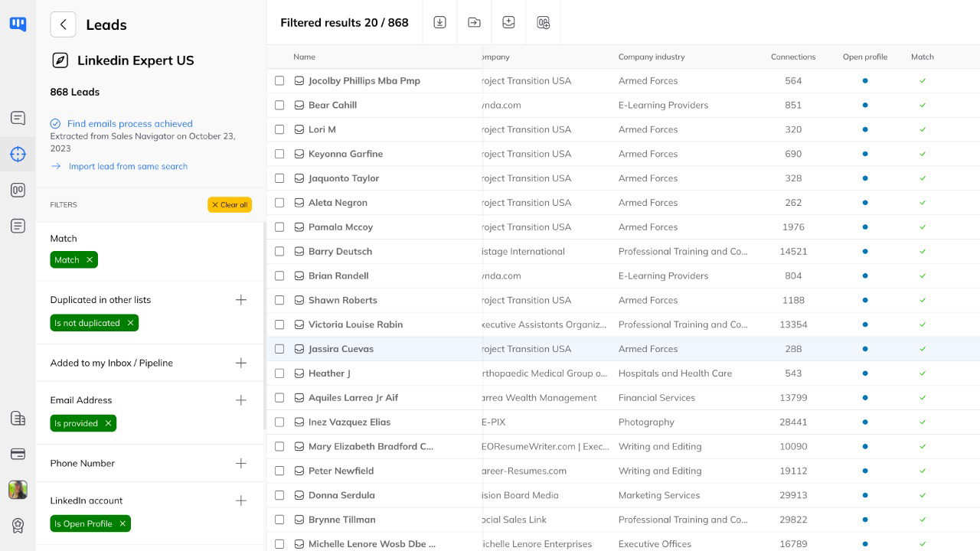This screenshot has width=980, height=551.
Task: Tick the checkbox for Barry Deutsch
Action: point(279,251)
